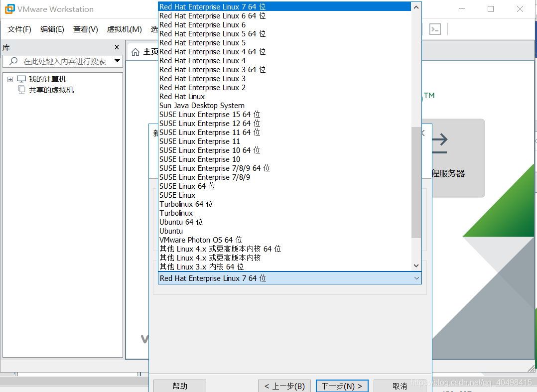
Task: Select SUSE Linux Enterprise 12 64 位
Action: point(284,123)
